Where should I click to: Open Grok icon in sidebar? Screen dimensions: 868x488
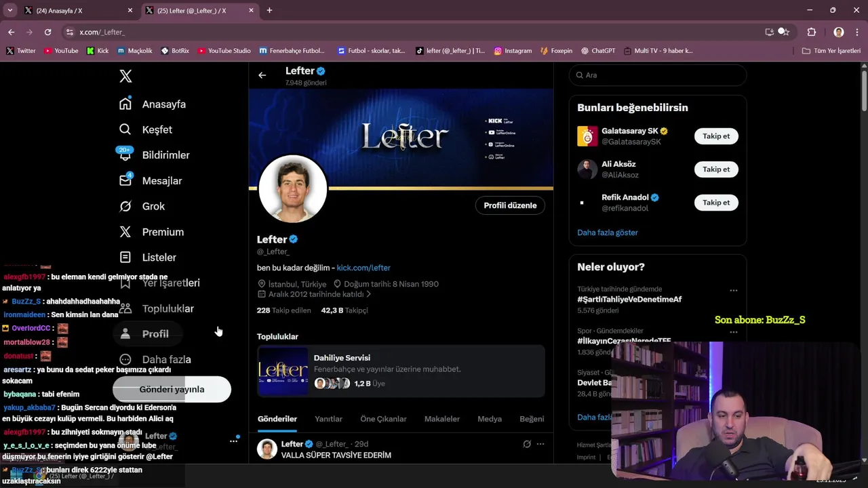click(125, 206)
